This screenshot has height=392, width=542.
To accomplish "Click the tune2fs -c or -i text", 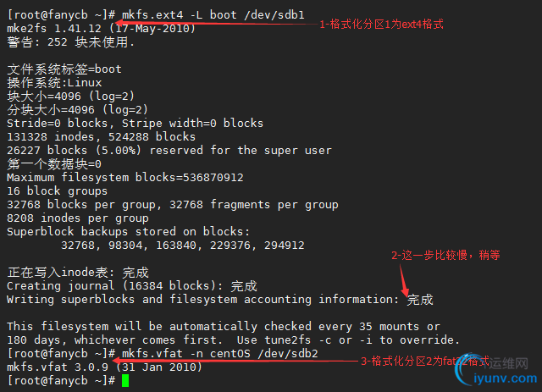I will pos(318,340).
